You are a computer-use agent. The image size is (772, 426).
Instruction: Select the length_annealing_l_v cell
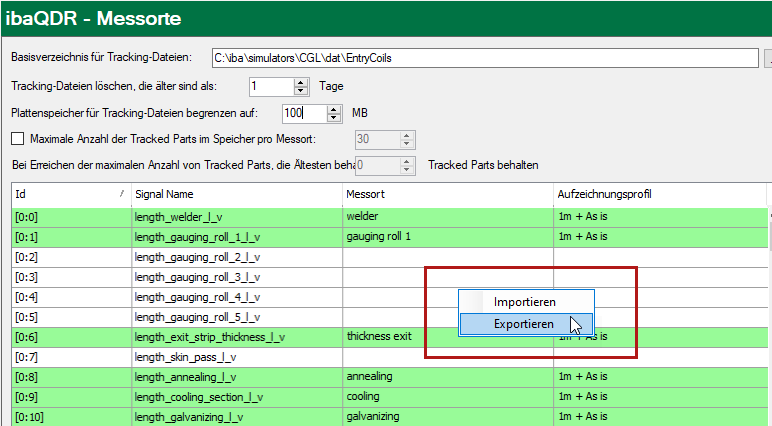coord(237,378)
